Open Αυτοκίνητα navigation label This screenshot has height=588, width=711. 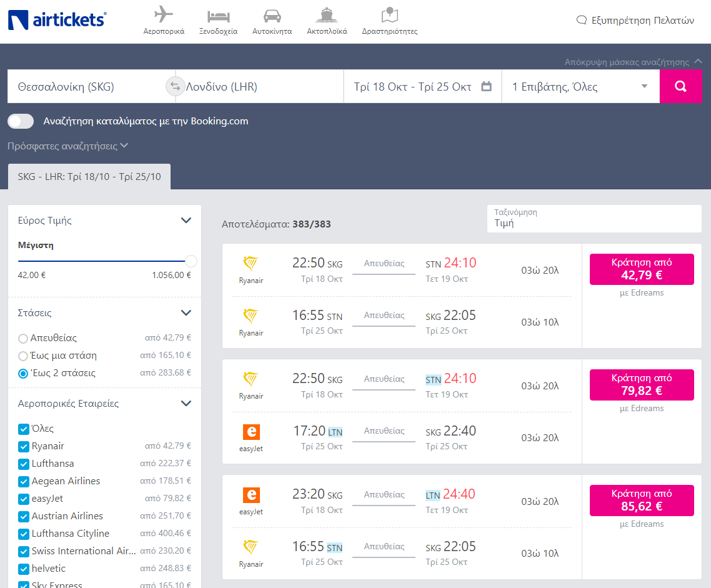click(x=272, y=31)
